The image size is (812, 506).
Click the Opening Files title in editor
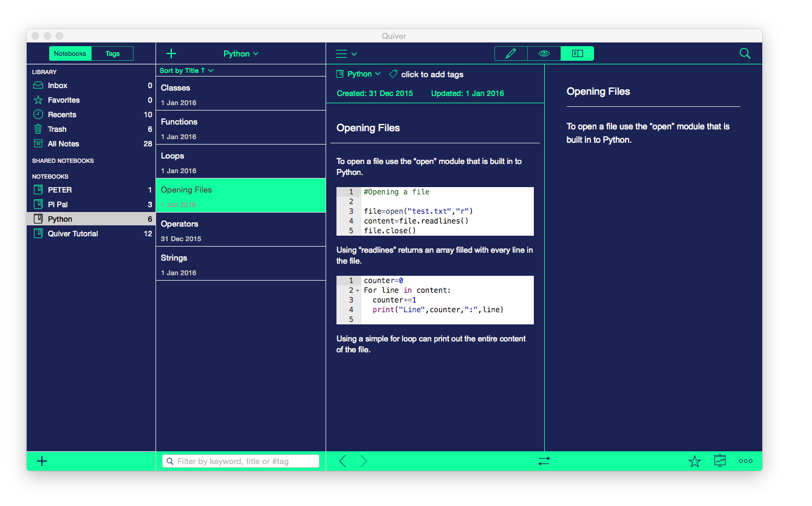368,128
